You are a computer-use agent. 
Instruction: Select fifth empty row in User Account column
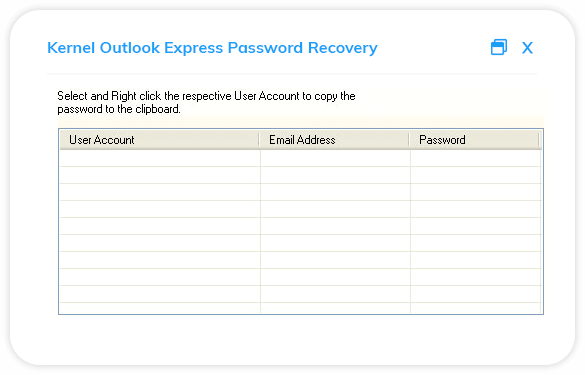click(160, 226)
